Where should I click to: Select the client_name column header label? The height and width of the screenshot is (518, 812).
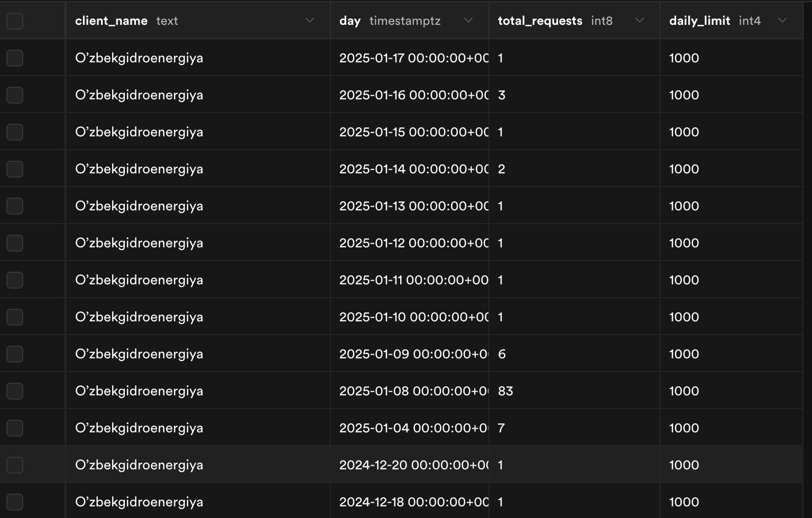tap(111, 21)
